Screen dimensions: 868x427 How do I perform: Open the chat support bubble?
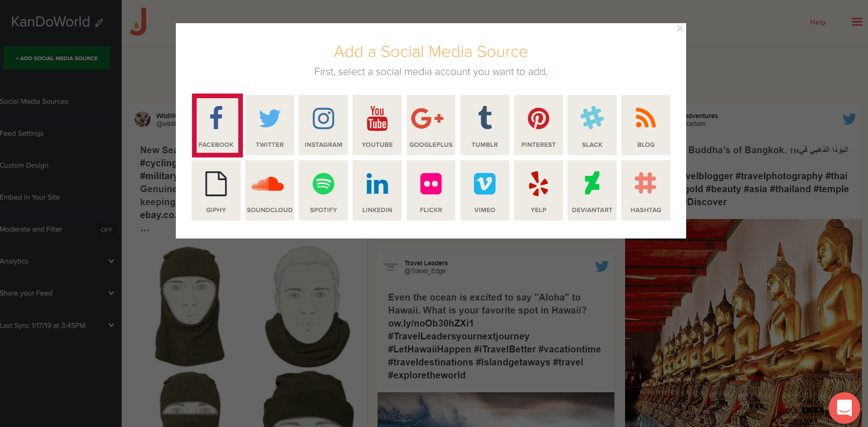(x=844, y=408)
